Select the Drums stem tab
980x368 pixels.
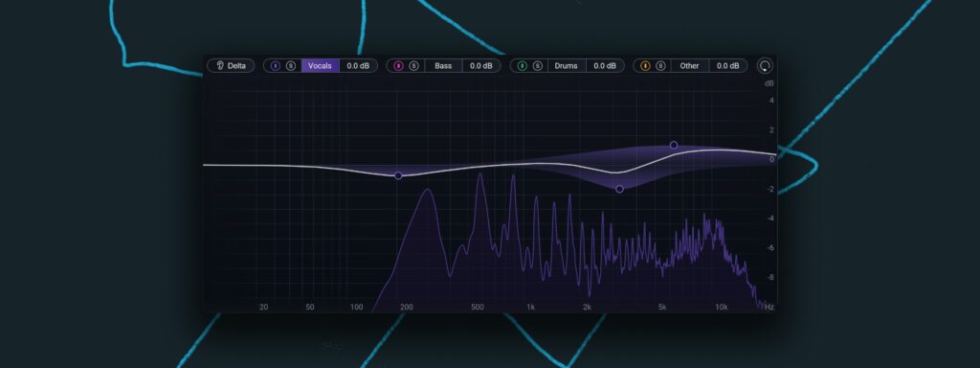pyautogui.click(x=567, y=66)
